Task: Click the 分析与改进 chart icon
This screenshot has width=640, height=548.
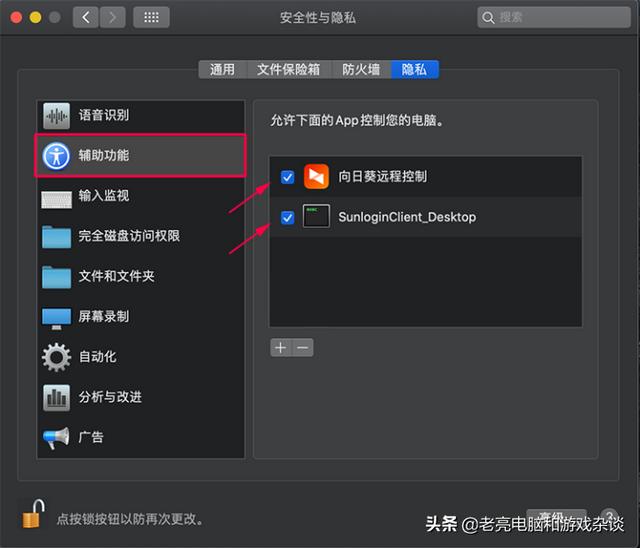Action: coord(56,397)
